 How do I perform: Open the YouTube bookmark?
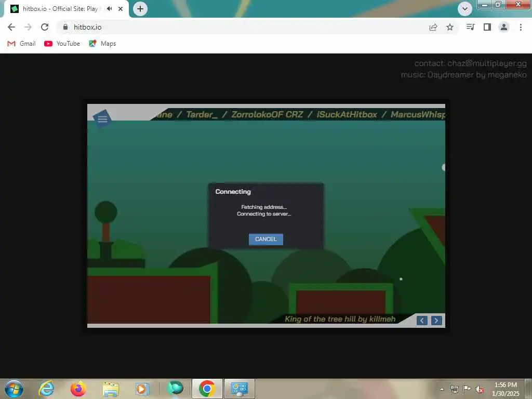62,44
